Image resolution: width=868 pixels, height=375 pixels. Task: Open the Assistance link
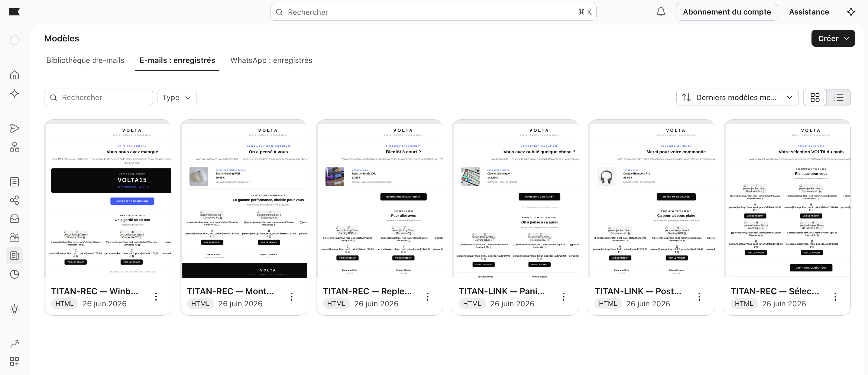click(x=809, y=12)
